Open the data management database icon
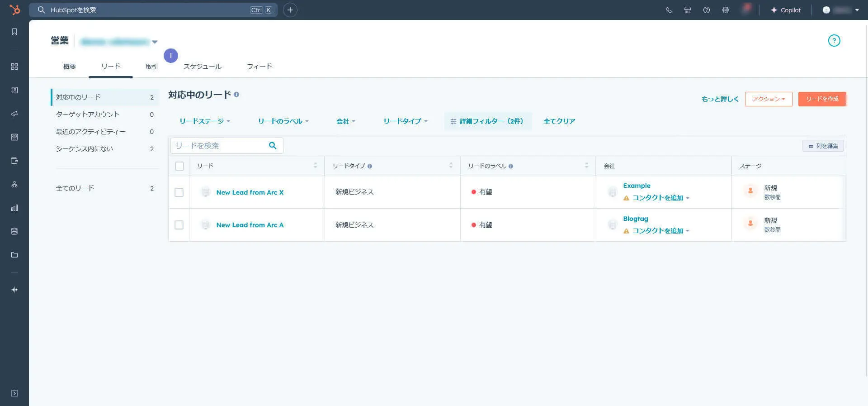The image size is (868, 406). click(x=14, y=231)
